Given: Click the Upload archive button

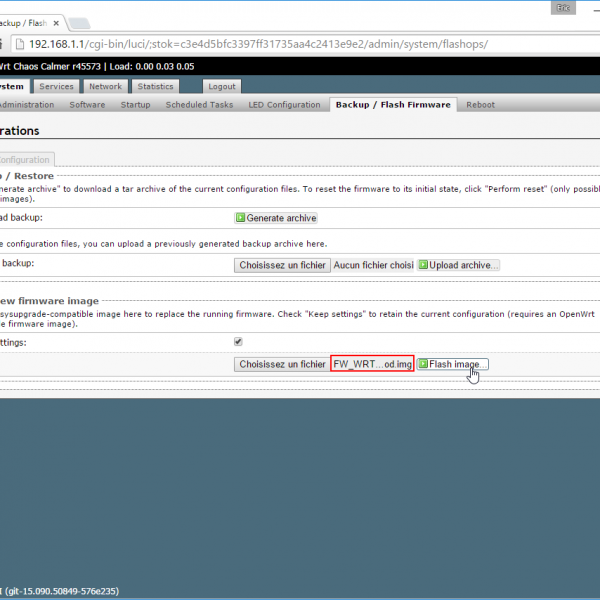Looking at the screenshot, I should point(458,265).
